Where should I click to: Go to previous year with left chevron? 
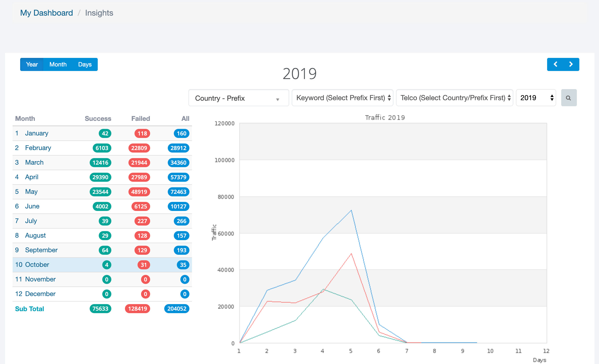coord(555,64)
